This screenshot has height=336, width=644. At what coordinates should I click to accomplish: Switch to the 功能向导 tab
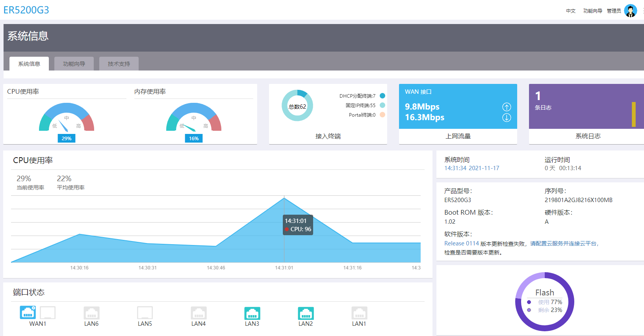click(74, 64)
